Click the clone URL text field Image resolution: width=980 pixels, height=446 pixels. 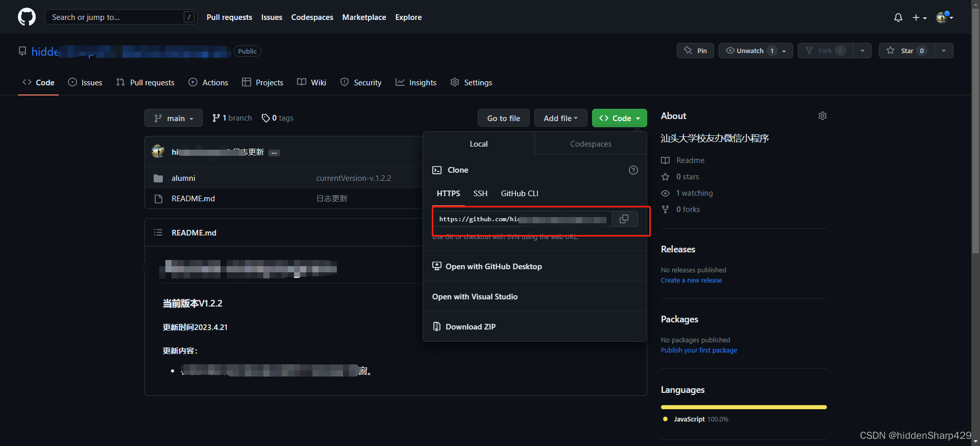tap(522, 219)
